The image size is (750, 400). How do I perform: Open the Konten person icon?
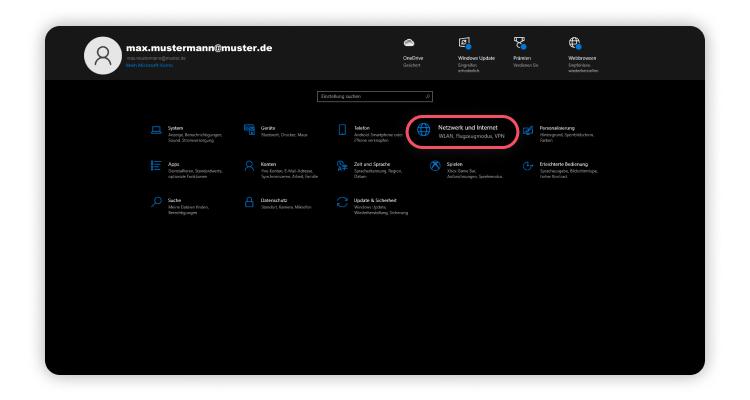[x=249, y=166]
